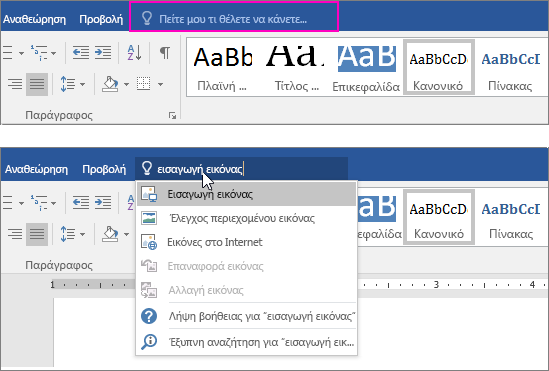The image size is (549, 371).
Task: Click shading paint bucket in lower ribbon
Action: [x=110, y=234]
